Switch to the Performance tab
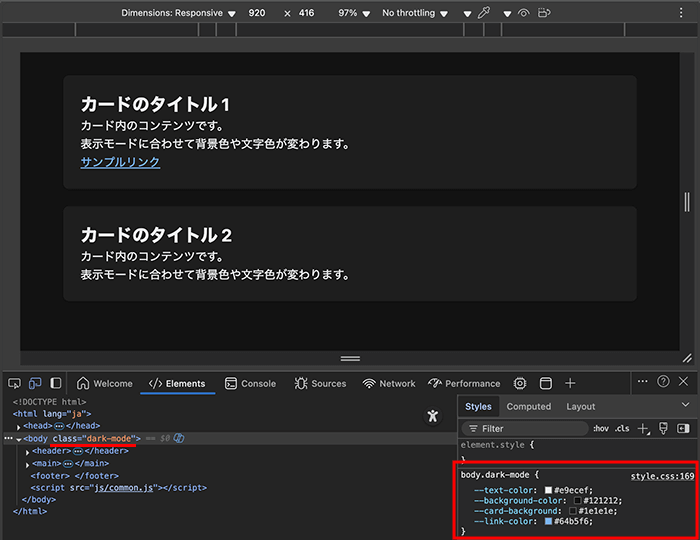This screenshot has width=700, height=540. 464,383
